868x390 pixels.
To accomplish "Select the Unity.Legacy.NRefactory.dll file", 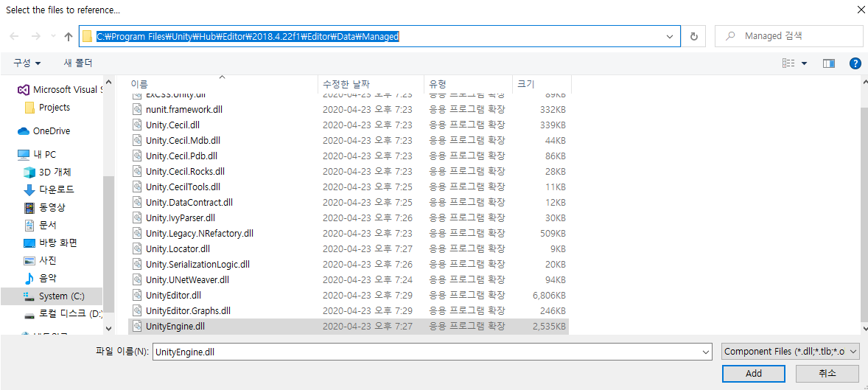I will point(349,234).
